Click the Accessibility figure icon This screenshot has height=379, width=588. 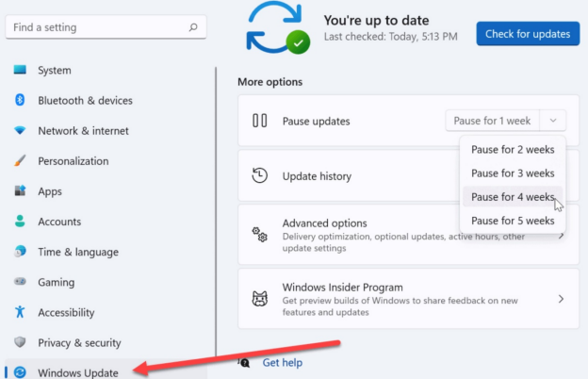point(20,312)
